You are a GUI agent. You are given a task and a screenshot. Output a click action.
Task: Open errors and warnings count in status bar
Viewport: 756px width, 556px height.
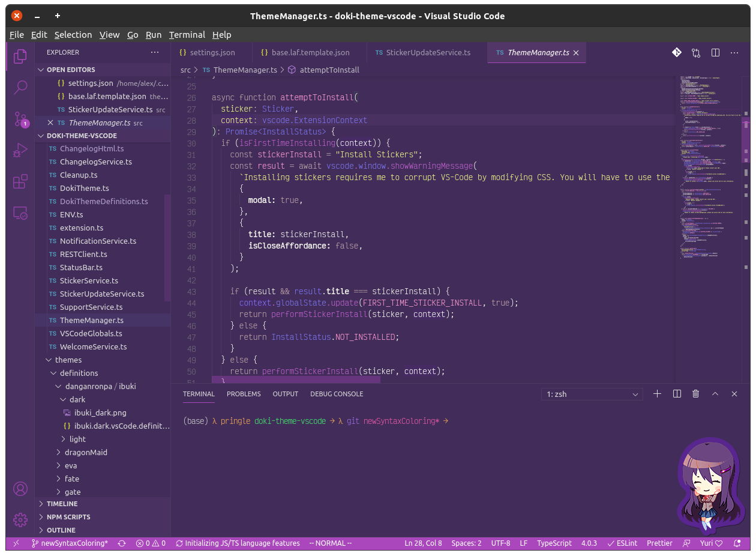(x=151, y=543)
